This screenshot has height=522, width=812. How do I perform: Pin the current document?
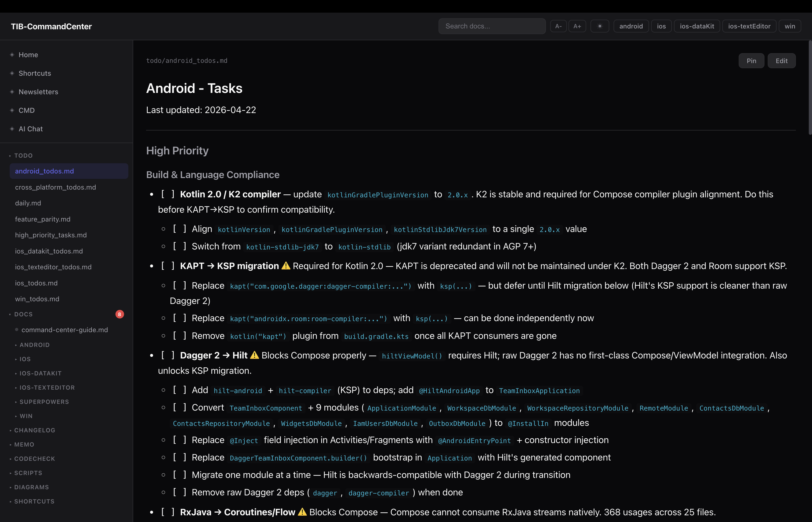click(x=751, y=61)
